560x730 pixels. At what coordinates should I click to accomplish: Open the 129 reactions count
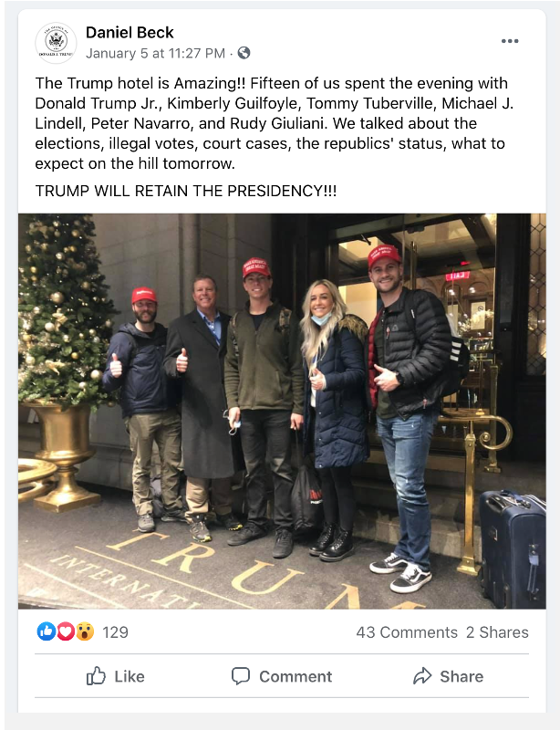click(x=115, y=632)
